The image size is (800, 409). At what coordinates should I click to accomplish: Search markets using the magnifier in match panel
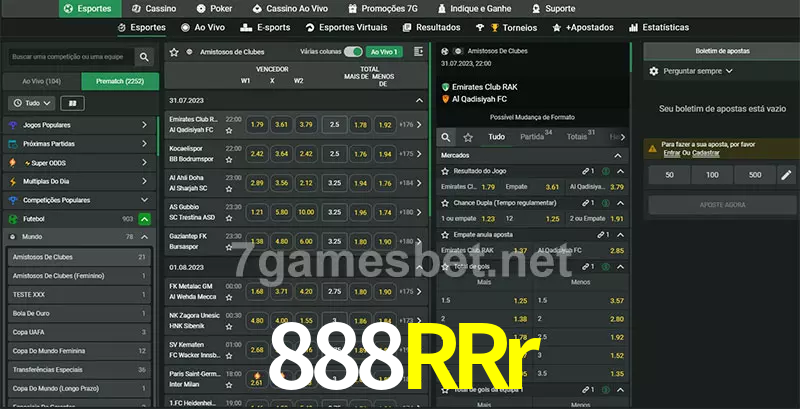point(446,136)
